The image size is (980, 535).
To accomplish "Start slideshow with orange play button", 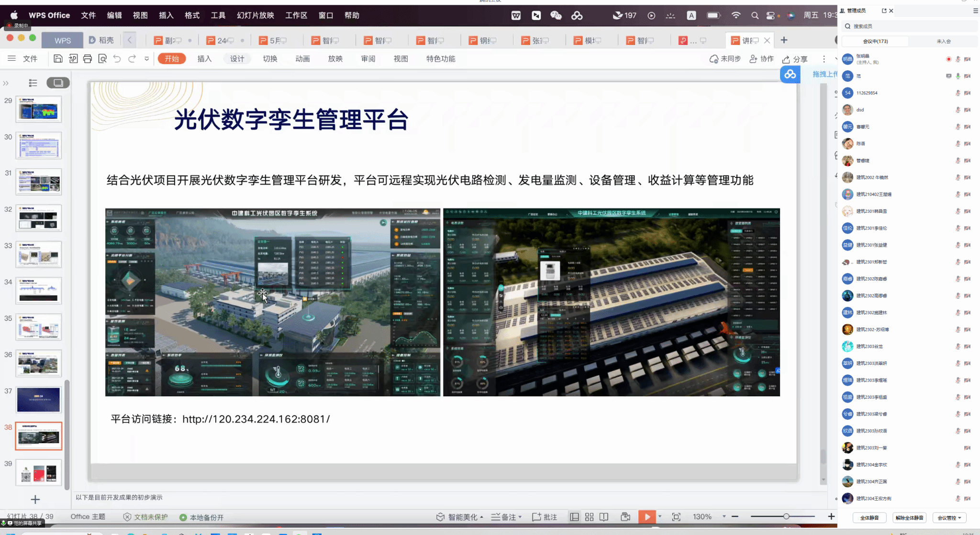I will 647,517.
